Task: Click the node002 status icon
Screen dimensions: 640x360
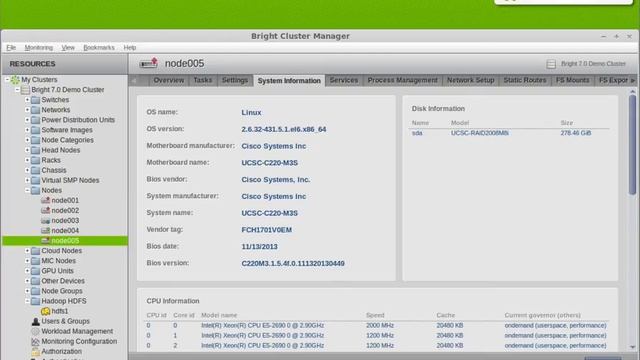Action: (x=45, y=211)
